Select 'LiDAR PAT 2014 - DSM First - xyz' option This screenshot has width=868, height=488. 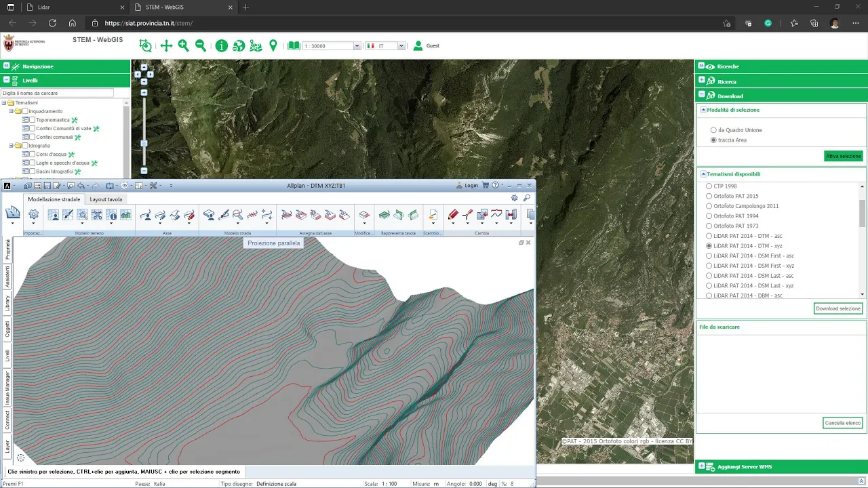[709, 266]
